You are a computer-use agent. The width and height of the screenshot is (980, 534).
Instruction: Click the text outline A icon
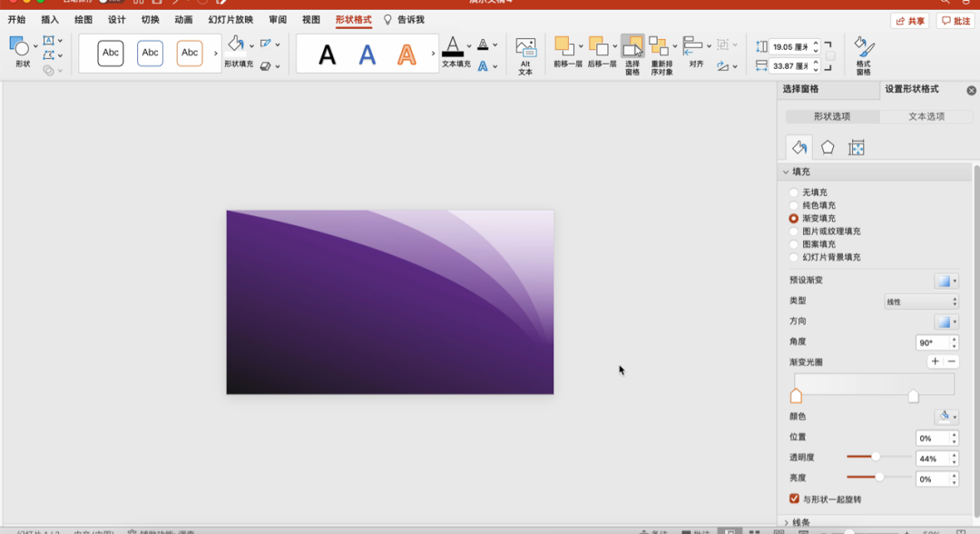click(x=483, y=44)
